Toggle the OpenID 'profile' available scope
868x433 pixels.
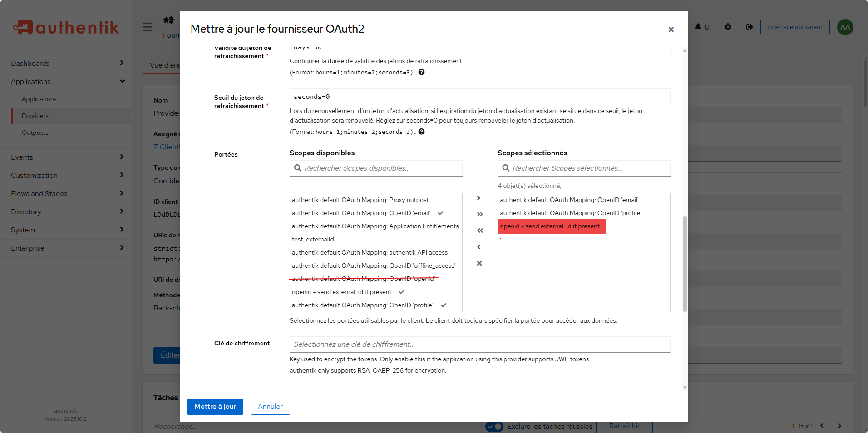tap(362, 305)
